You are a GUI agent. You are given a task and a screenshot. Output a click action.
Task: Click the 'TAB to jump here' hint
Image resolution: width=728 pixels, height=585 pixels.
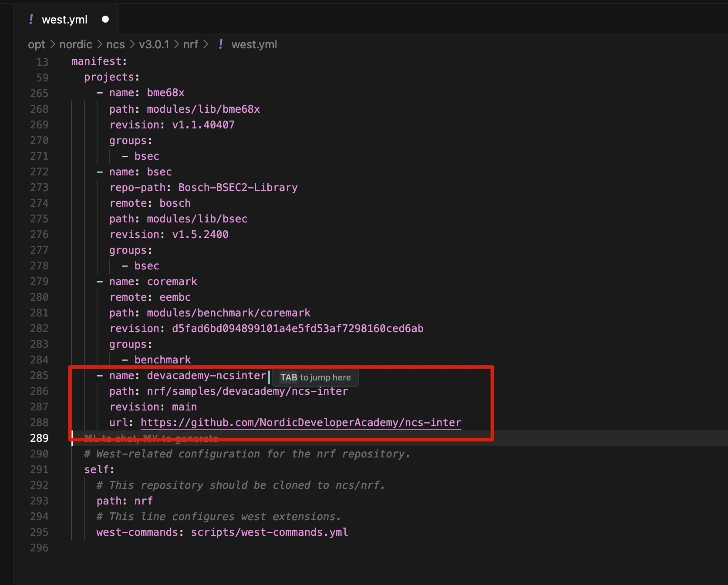[315, 377]
